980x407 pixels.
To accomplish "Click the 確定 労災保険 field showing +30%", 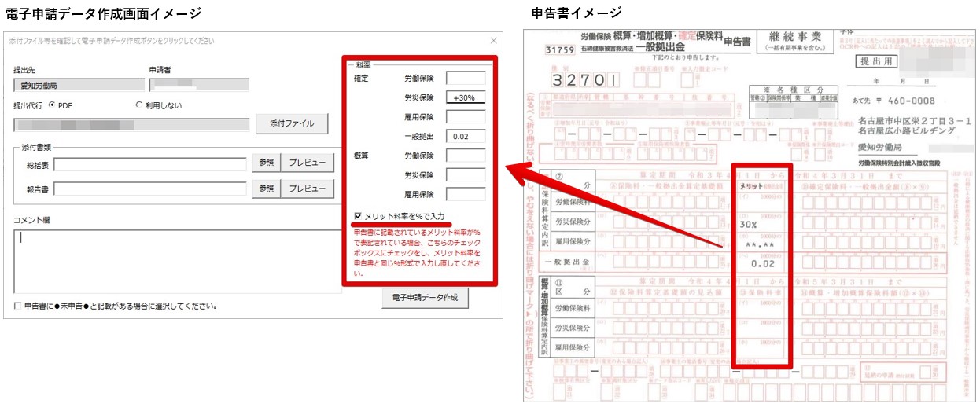I will coord(466,97).
